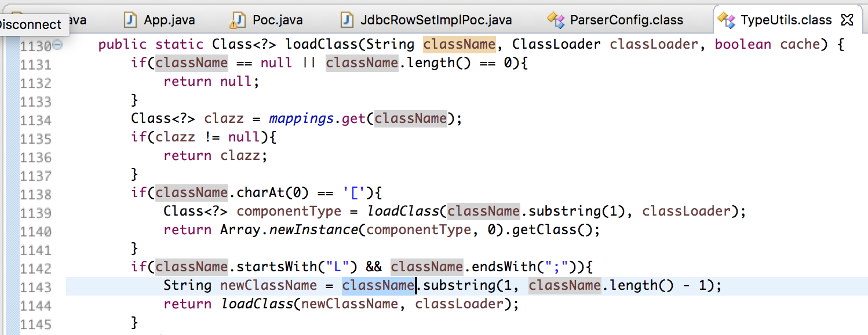868x335 pixels.
Task: Click 'return clazz;' on line 1136
Action: click(216, 155)
